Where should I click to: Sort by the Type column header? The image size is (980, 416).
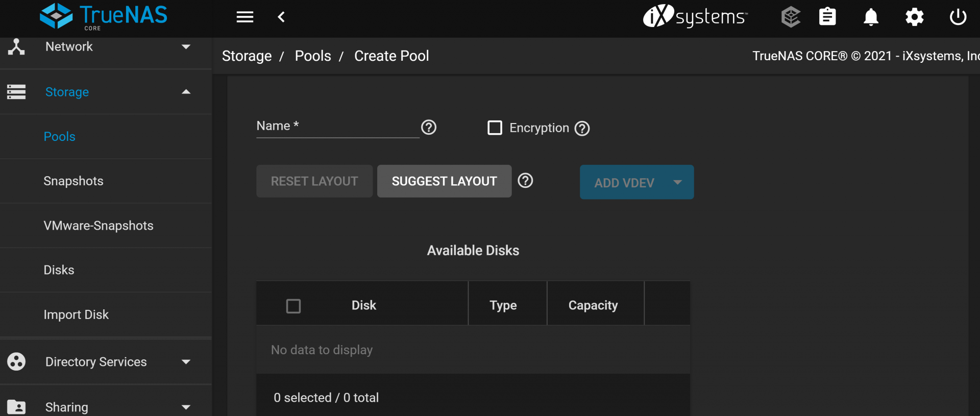503,305
